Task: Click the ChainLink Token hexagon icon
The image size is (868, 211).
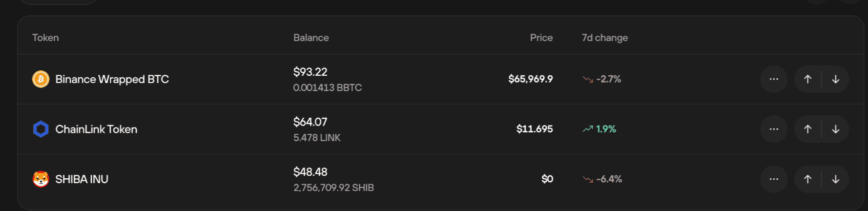Action: coord(41,129)
